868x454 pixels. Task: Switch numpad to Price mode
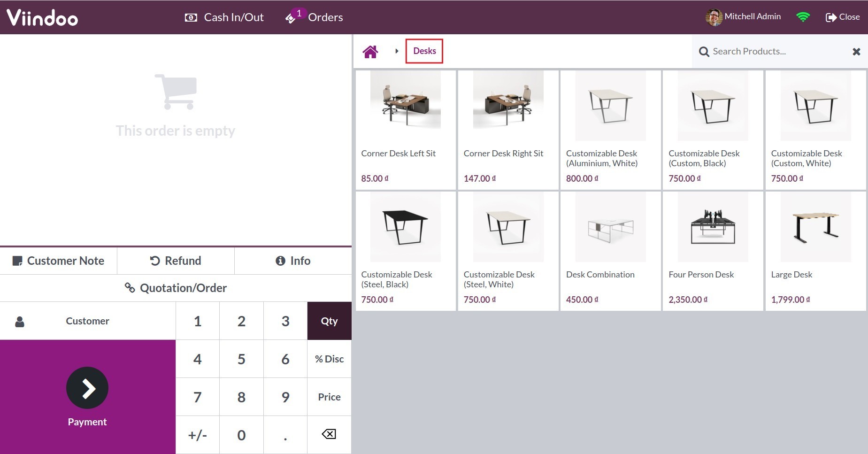click(x=330, y=397)
